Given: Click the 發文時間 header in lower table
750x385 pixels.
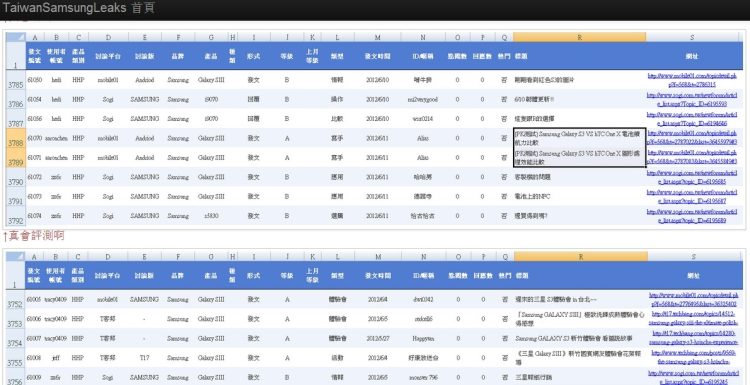Looking at the screenshot, I should pos(378,275).
